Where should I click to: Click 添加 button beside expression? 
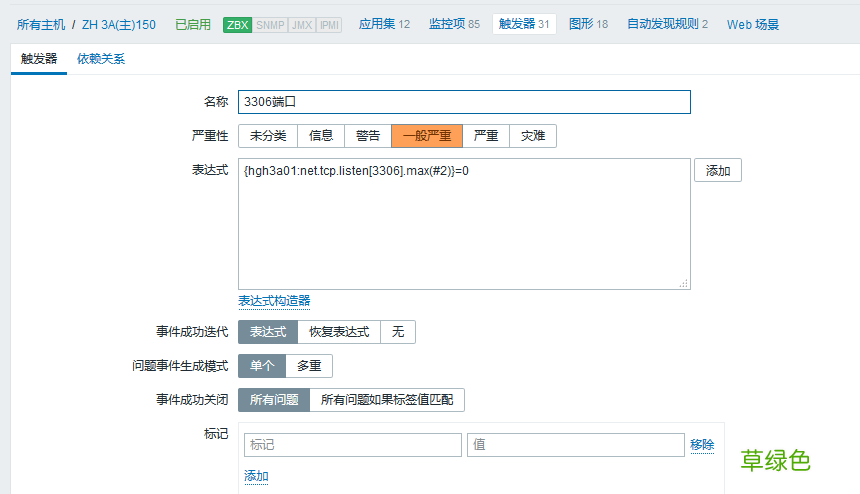pyautogui.click(x=718, y=171)
